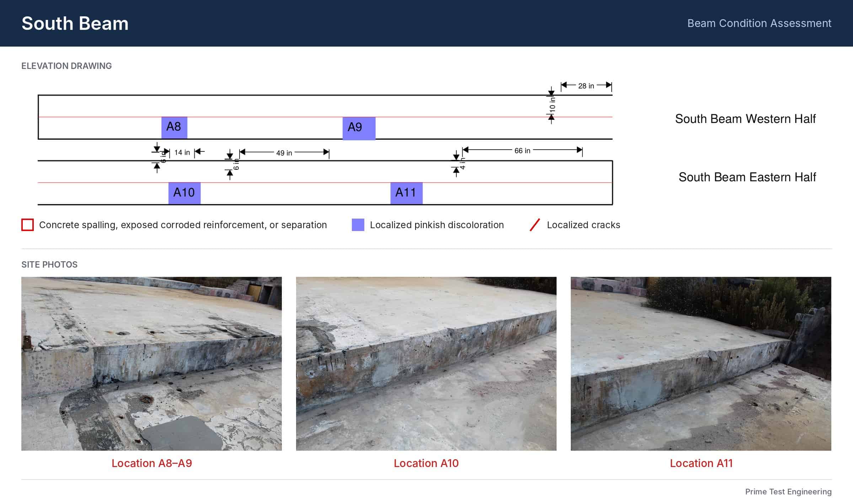Select South Beam Western Half label
This screenshot has height=504, width=853.
point(745,119)
